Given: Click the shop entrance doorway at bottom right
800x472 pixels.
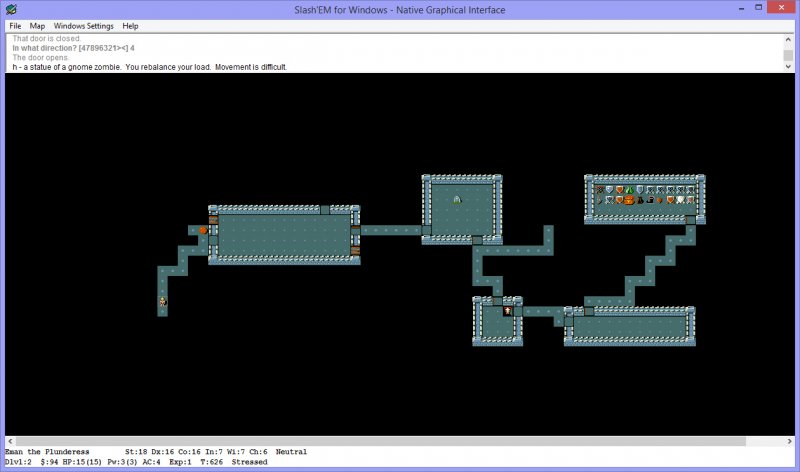Looking at the screenshot, I should tap(690, 220).
